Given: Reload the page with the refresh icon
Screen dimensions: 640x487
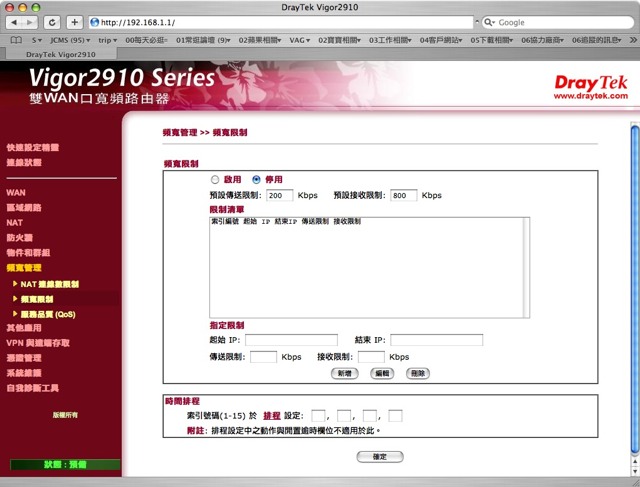Looking at the screenshot, I should (52, 22).
